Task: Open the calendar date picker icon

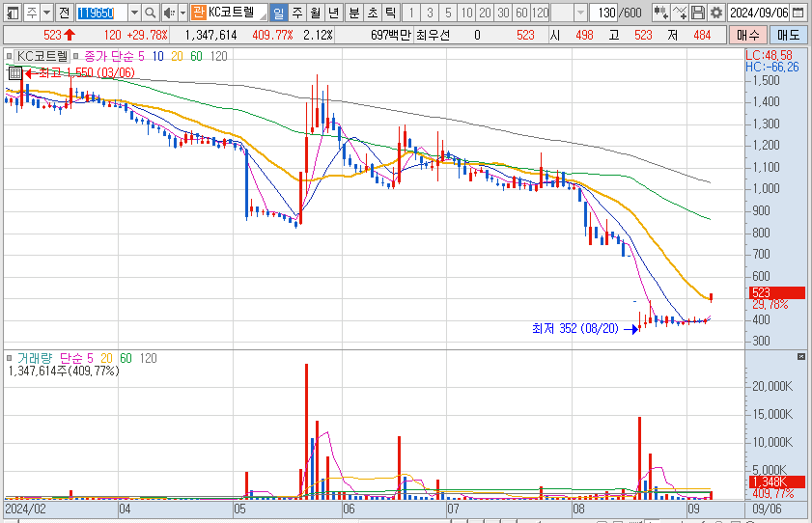Action: (x=798, y=13)
